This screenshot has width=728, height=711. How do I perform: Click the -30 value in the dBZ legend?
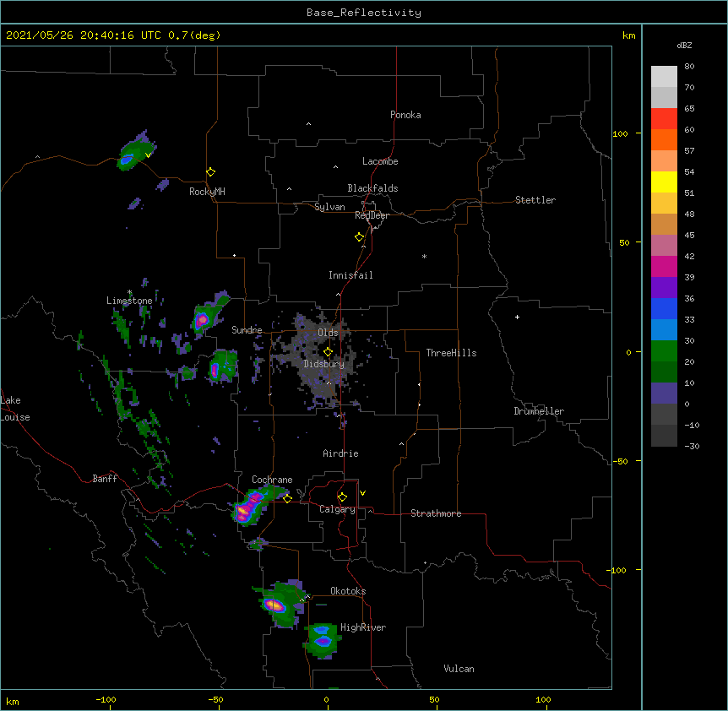point(692,446)
